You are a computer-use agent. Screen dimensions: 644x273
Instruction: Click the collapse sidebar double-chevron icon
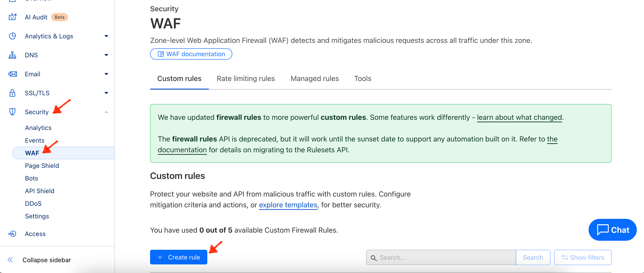(10, 260)
